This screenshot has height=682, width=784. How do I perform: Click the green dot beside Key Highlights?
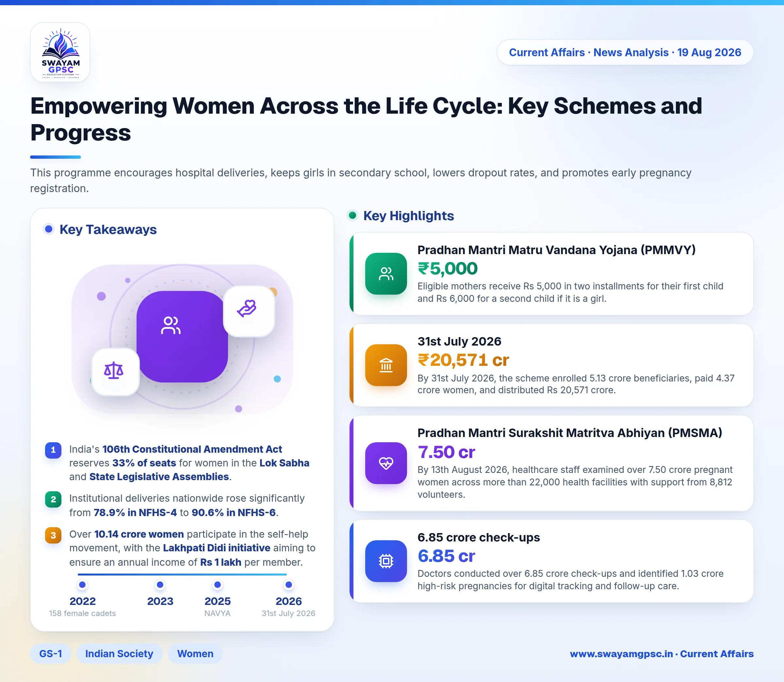pyautogui.click(x=352, y=215)
